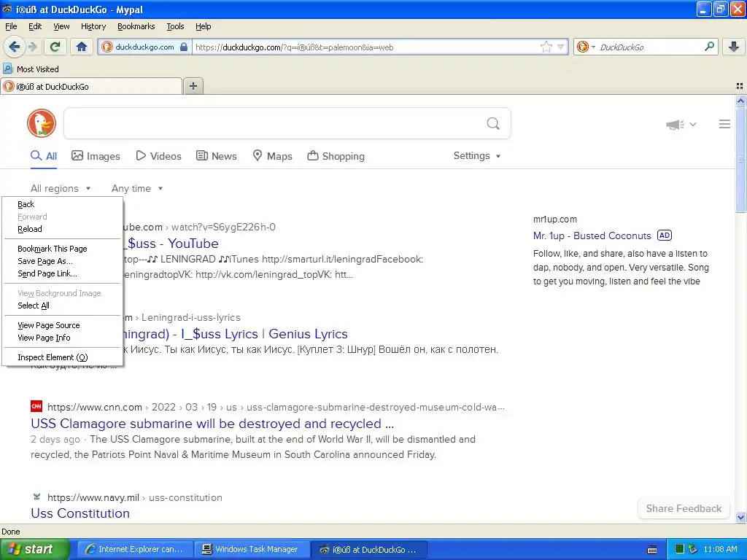Click the browser Back arrow button
Image resolution: width=747 pixels, height=560 pixels.
pyautogui.click(x=14, y=47)
